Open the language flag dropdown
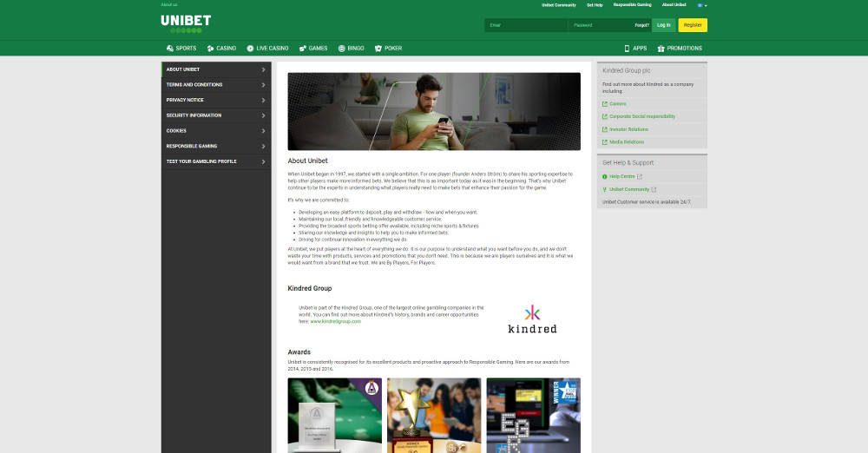The width and height of the screenshot is (868, 453). coord(702,5)
